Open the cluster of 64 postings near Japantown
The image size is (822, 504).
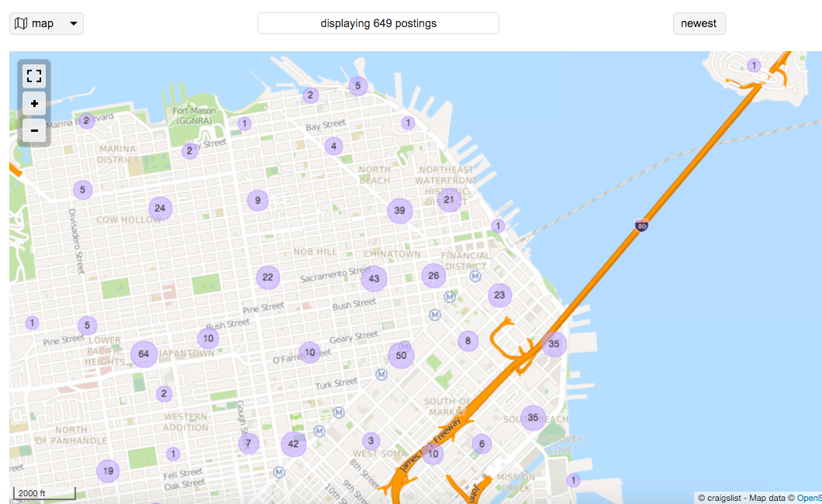pyautogui.click(x=143, y=354)
